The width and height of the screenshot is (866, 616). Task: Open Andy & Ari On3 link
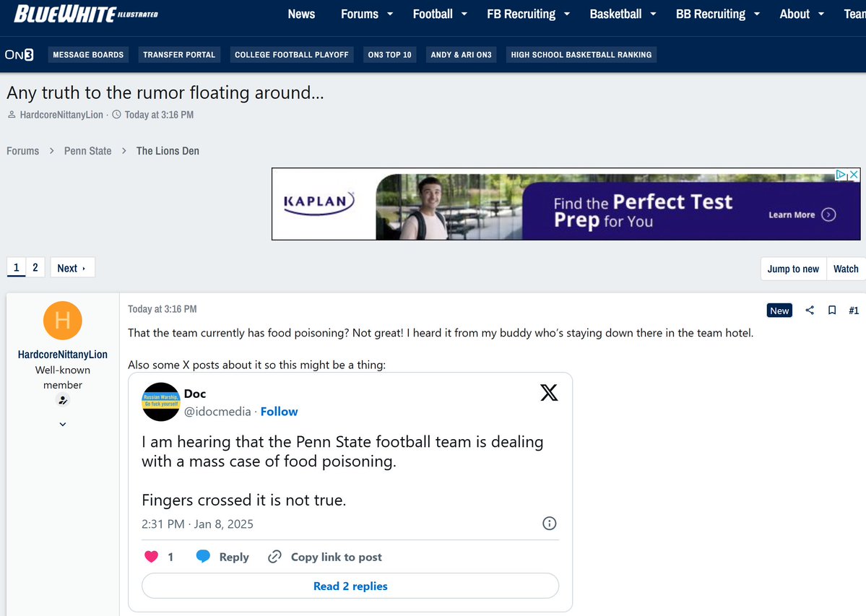(461, 55)
